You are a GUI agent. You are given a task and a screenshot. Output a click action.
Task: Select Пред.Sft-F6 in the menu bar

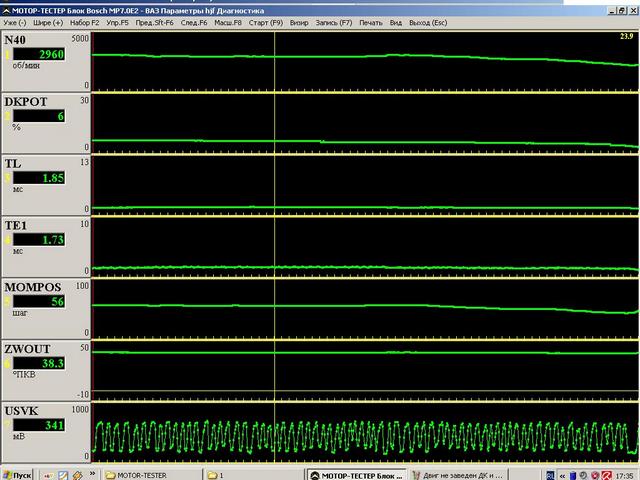pyautogui.click(x=155, y=22)
